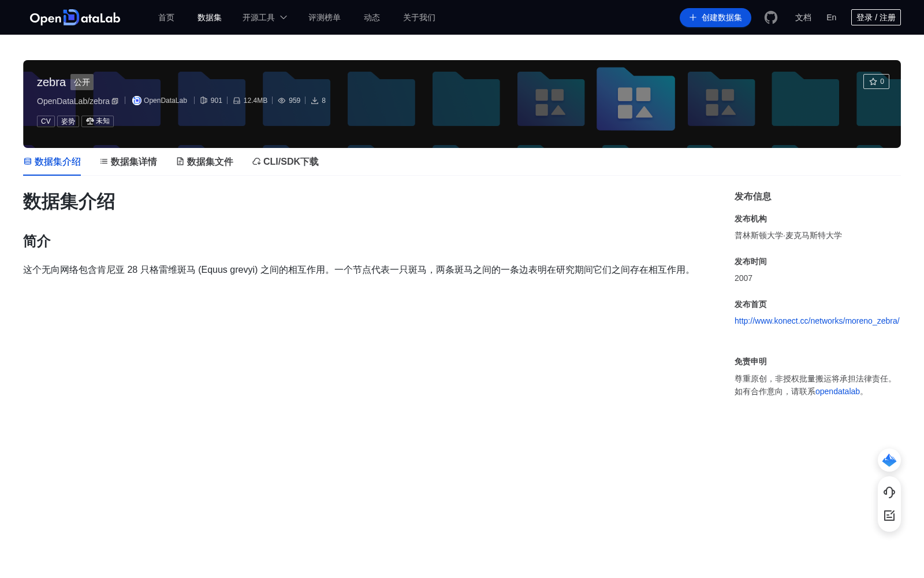Click the 普林斯顿大学·麦克马斯特大学 text
This screenshot has width=924, height=578.
[788, 235]
